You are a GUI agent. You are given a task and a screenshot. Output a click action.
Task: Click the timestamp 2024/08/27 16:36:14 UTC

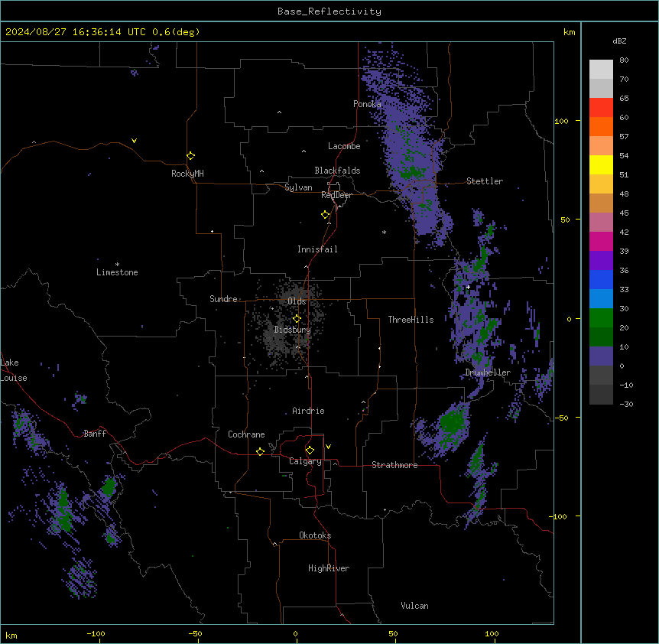coord(75,32)
